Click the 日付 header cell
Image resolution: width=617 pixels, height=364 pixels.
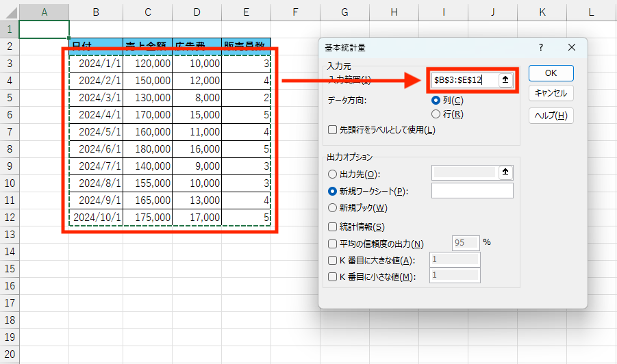click(96, 47)
